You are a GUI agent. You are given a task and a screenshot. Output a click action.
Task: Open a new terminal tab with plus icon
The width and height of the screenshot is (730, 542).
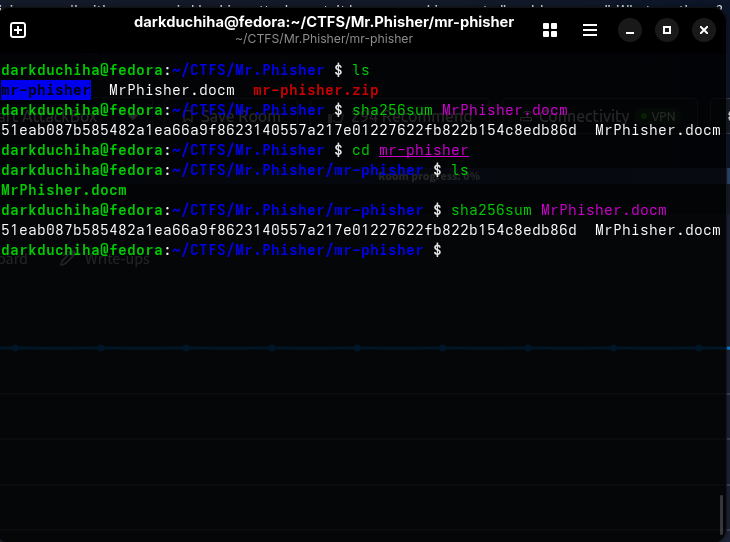[18, 30]
